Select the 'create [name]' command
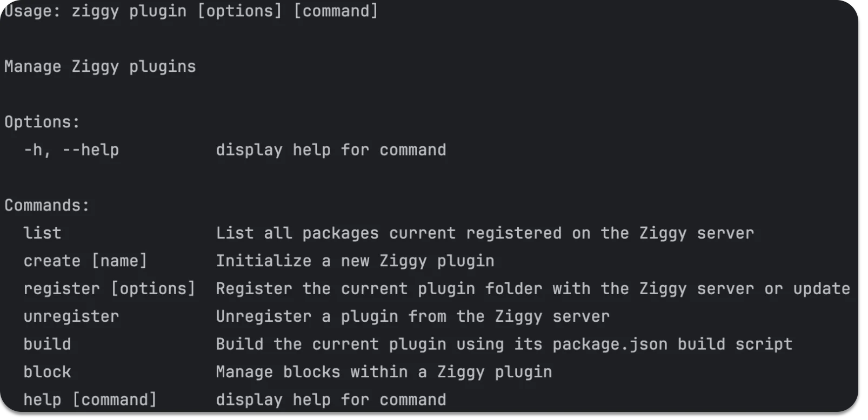This screenshot has width=868, height=420. pos(85,261)
